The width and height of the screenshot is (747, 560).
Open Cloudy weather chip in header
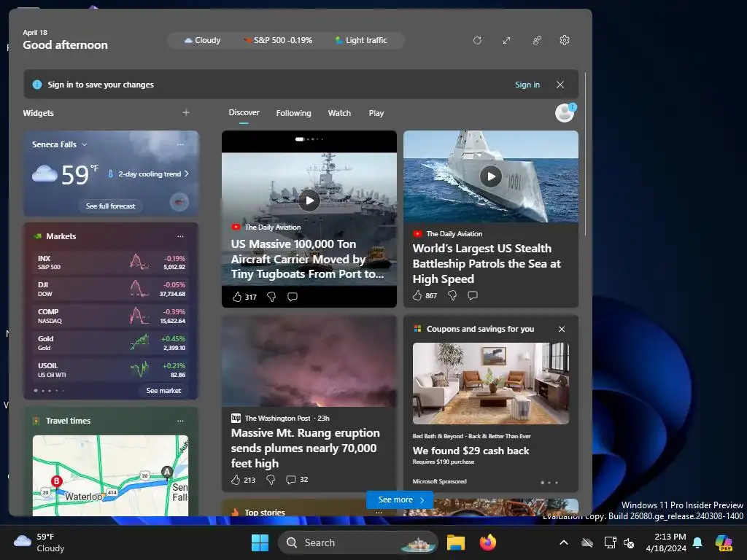(203, 41)
